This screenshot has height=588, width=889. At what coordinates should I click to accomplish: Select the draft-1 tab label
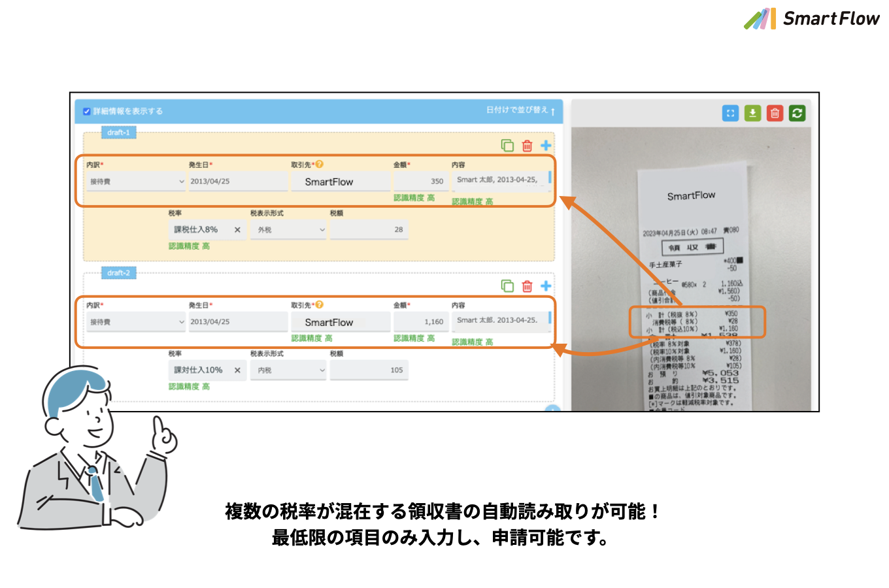[x=118, y=133]
